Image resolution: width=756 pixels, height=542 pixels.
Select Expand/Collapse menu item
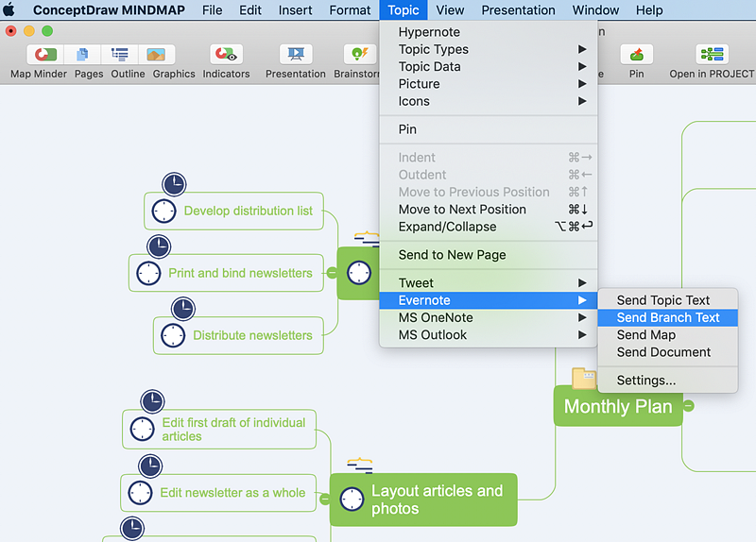[488, 227]
